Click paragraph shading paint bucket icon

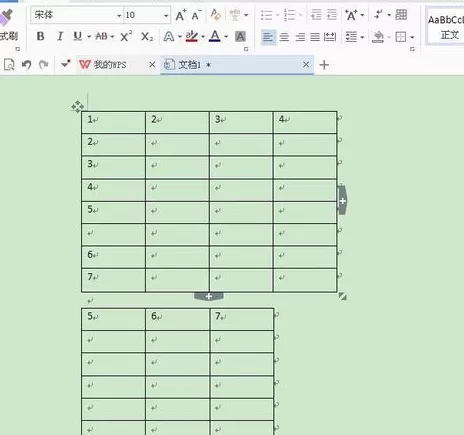378,37
